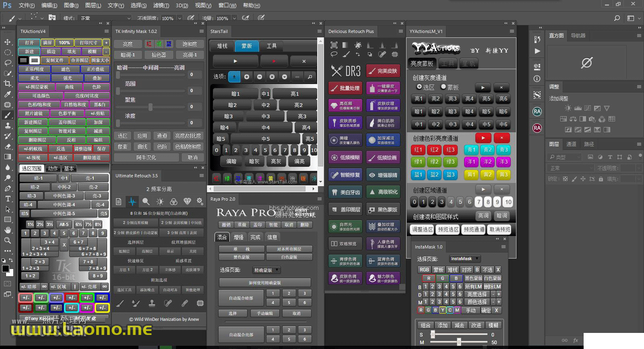This screenshot has height=349, width=644.
Task: Open the TKActionsV4 panel menu
Action: tap(107, 31)
